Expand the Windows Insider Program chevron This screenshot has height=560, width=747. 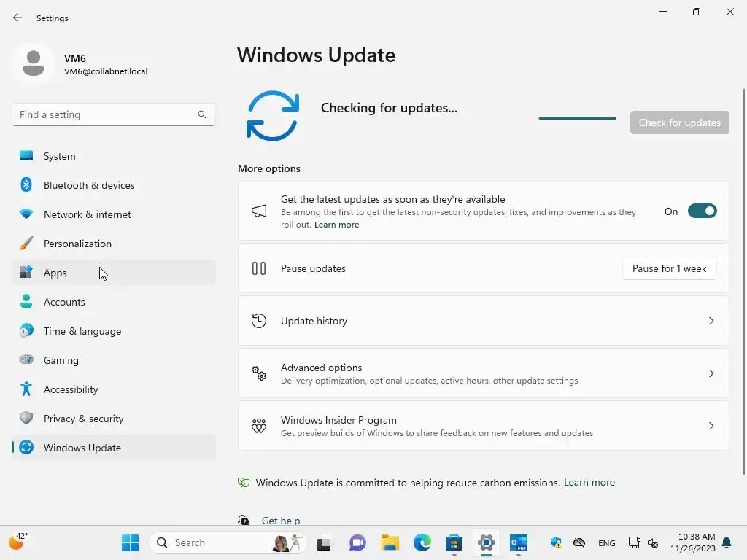(711, 426)
